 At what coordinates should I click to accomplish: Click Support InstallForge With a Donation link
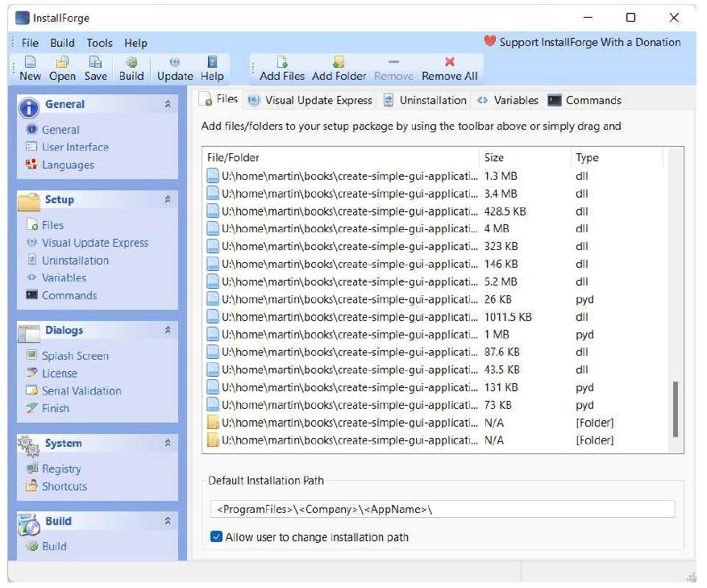point(582,42)
